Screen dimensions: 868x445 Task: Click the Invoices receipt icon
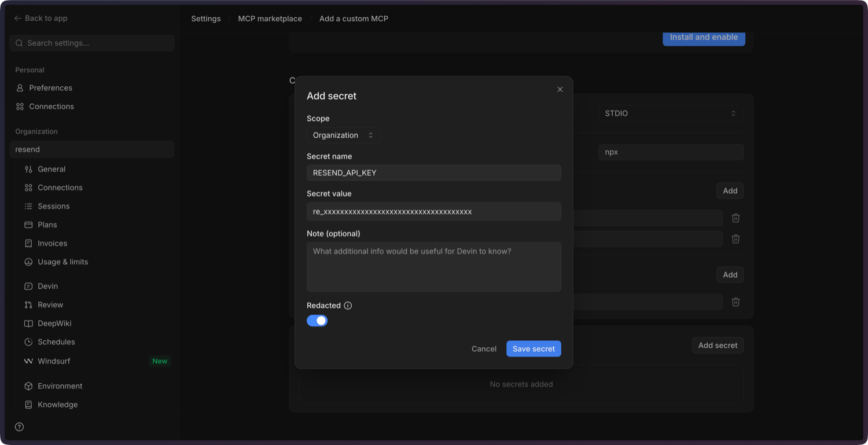(x=28, y=244)
